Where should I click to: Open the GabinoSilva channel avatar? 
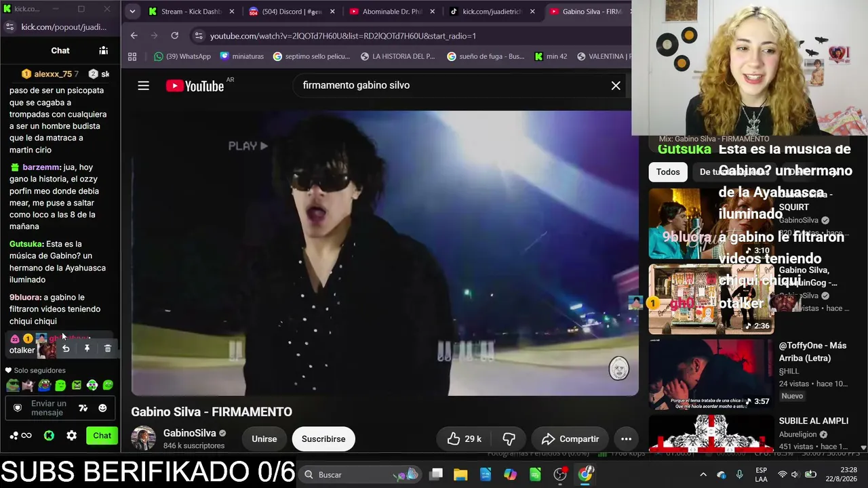(x=143, y=439)
